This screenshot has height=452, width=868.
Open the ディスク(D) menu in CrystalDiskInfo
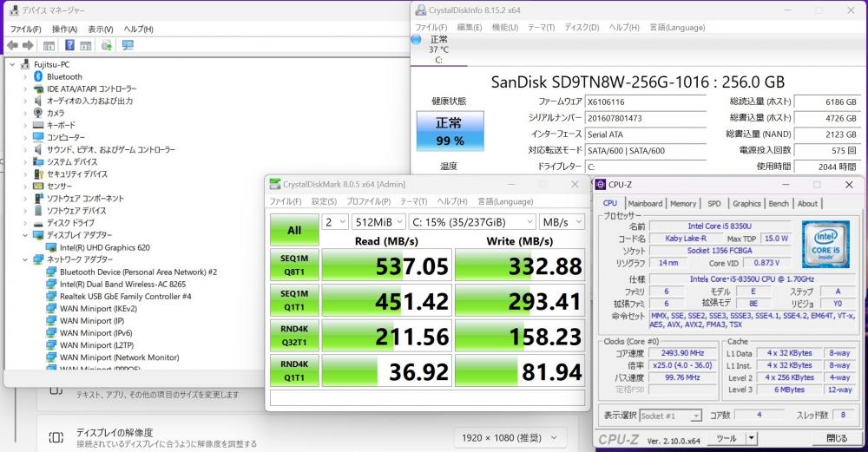coord(582,27)
